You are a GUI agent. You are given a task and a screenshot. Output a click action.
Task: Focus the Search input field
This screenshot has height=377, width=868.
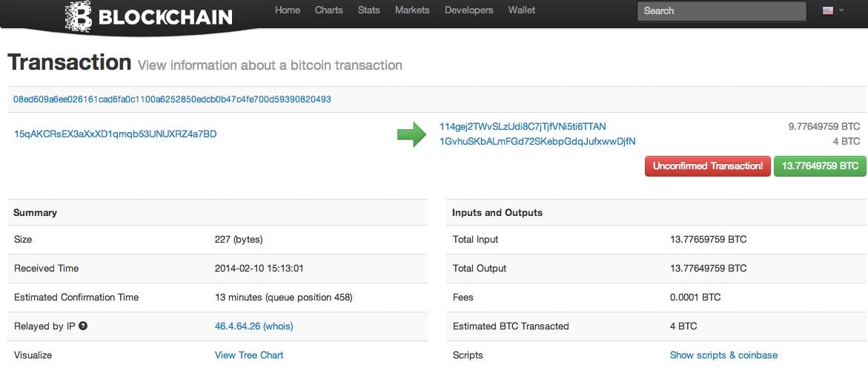[x=721, y=11]
